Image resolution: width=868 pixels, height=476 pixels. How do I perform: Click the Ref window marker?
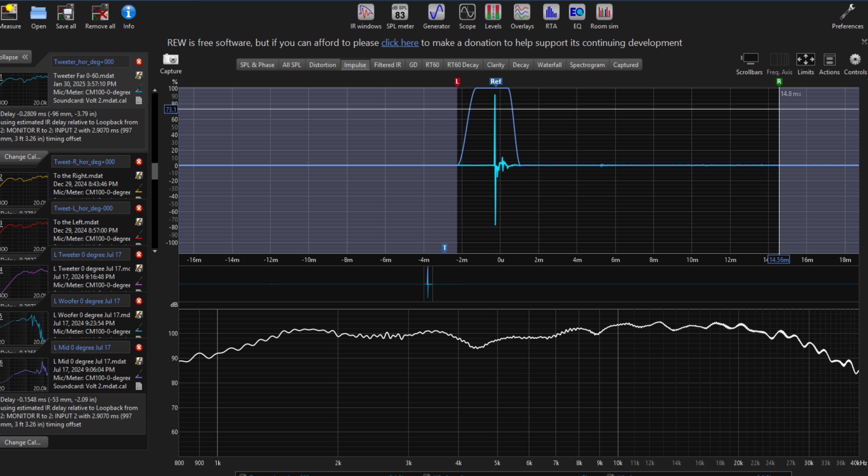[495, 81]
